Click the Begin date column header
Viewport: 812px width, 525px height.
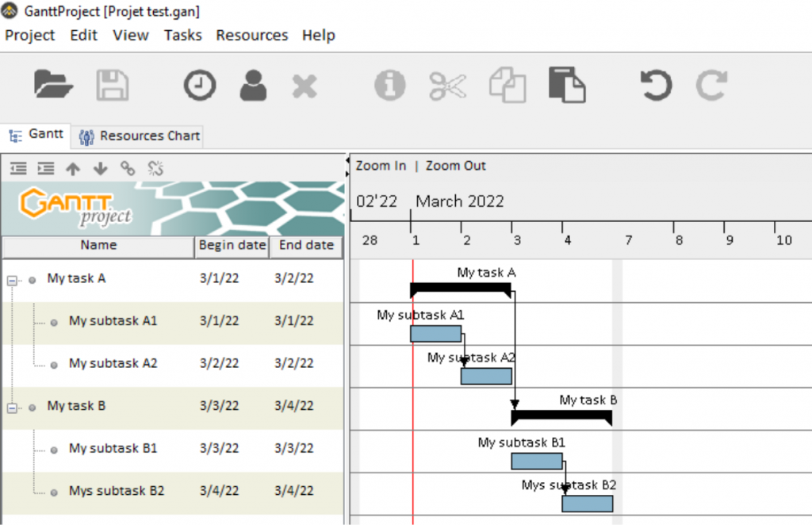pyautogui.click(x=232, y=246)
